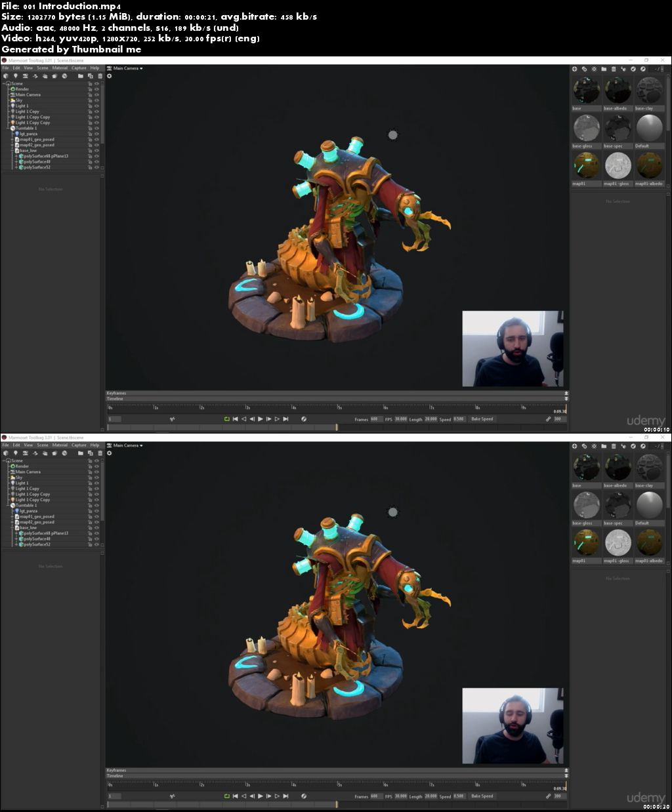Click the Keyframes panel header in upper frame
The height and width of the screenshot is (812, 672).
[x=337, y=393]
